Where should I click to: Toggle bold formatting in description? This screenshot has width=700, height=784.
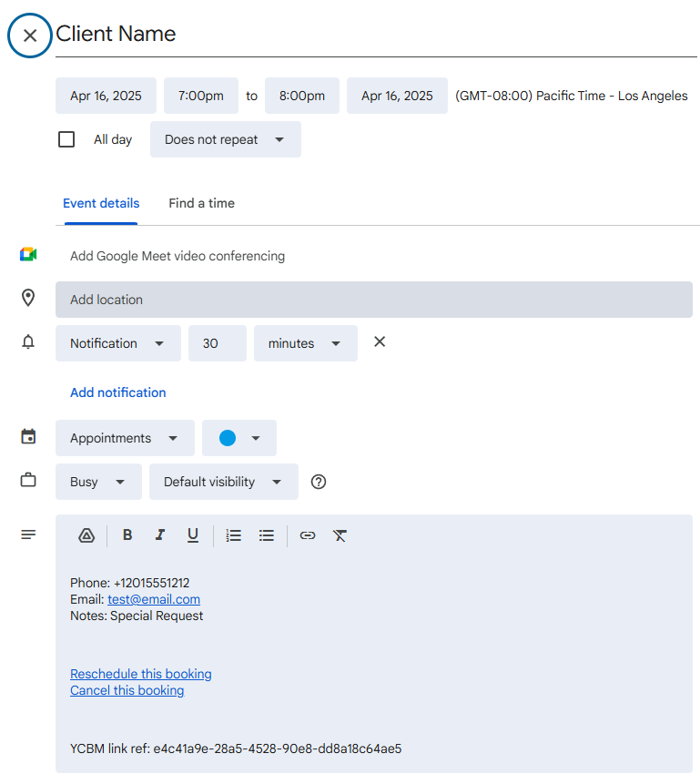coord(127,535)
